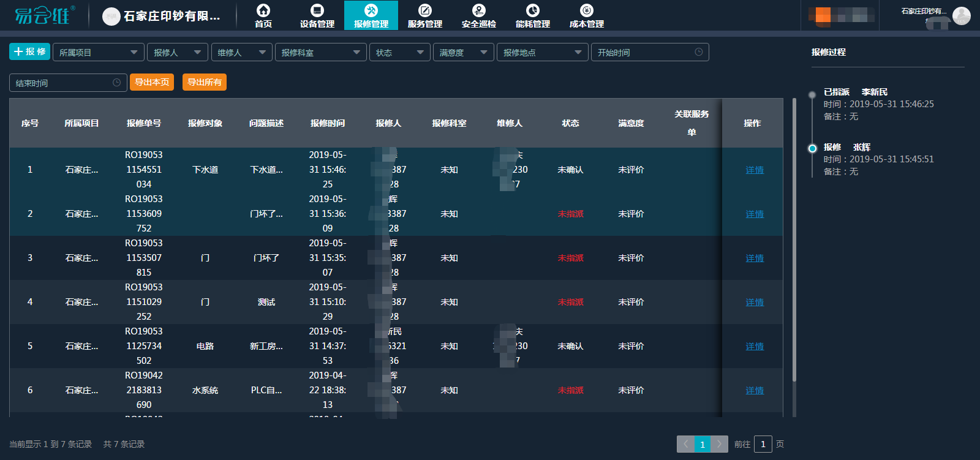The height and width of the screenshot is (460, 980).
Task: Click the next page arrow in pagination
Action: pos(719,444)
